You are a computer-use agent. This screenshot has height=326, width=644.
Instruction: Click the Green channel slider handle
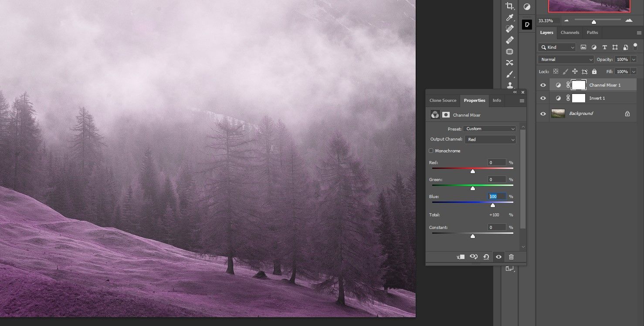473,188
